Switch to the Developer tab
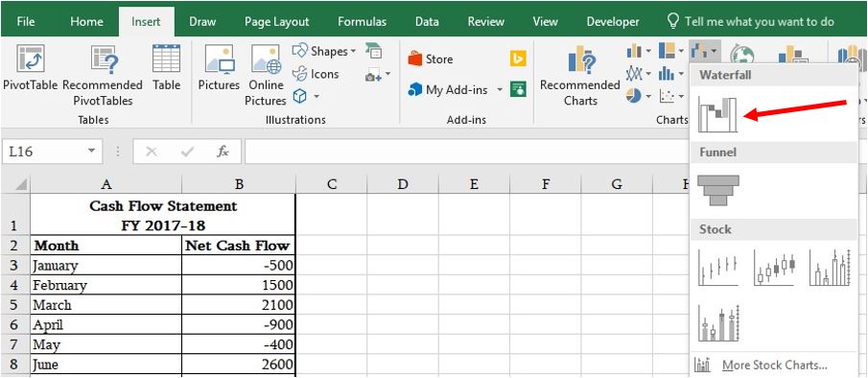Image resolution: width=868 pixels, height=378 pixels. click(613, 21)
